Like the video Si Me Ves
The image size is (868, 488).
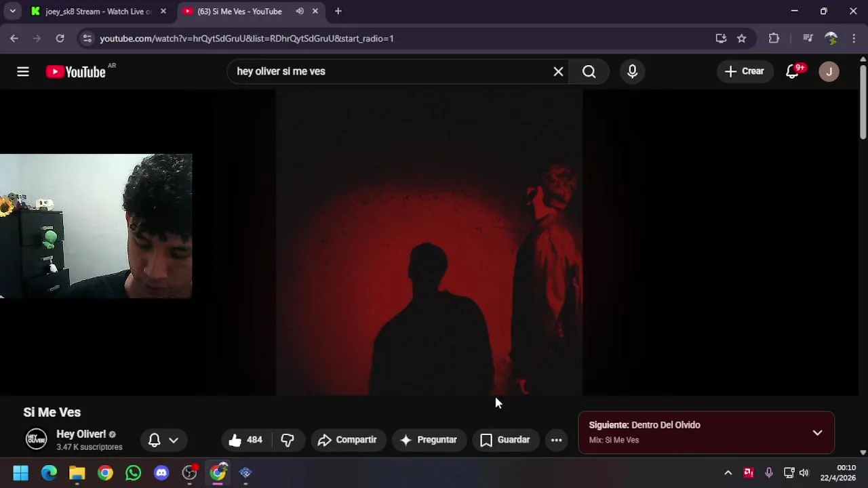coord(245,440)
